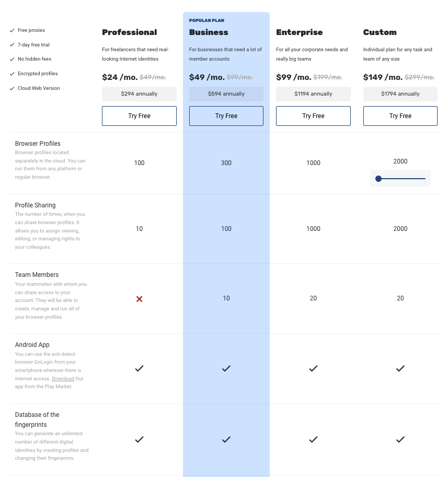The image size is (448, 477).
Task: Start Enterprise plan with Try Free
Action: pos(313,116)
